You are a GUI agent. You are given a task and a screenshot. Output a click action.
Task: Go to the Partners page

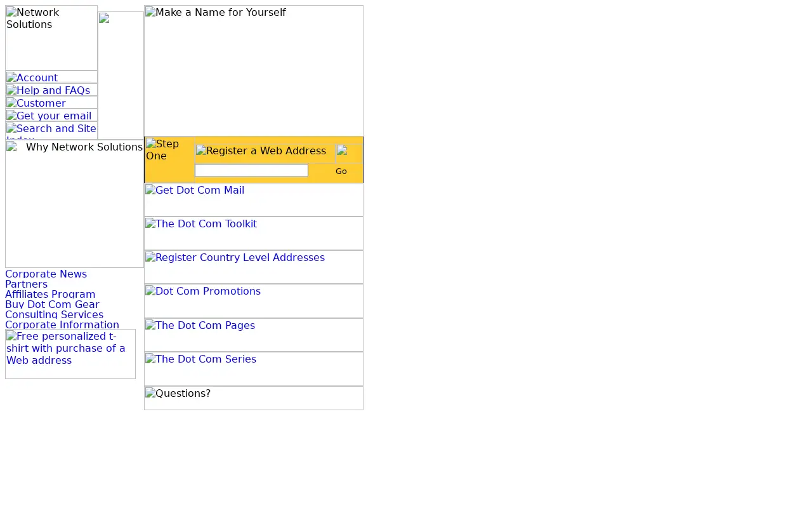pyautogui.click(x=26, y=284)
